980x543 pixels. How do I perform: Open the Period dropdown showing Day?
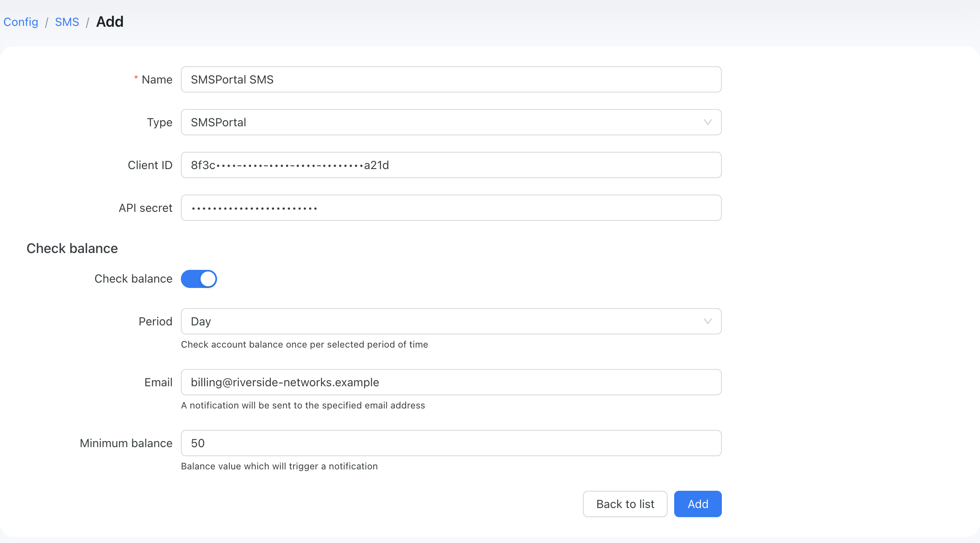(x=451, y=321)
